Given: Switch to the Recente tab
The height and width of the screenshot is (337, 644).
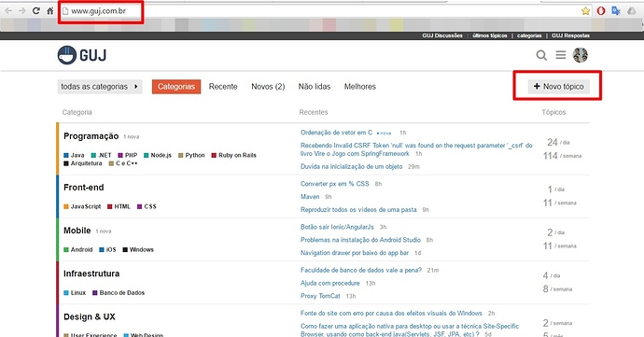Looking at the screenshot, I should coord(223,87).
